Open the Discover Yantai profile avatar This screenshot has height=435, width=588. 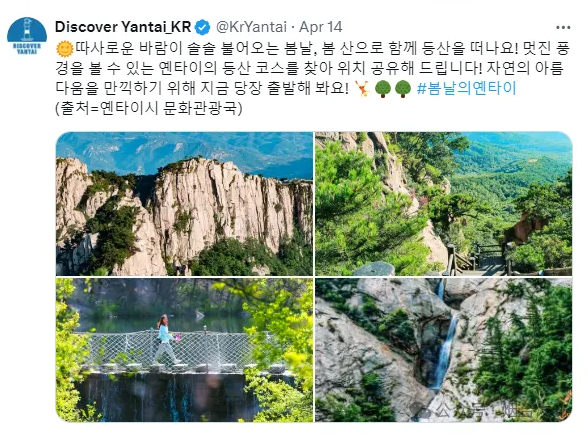27,37
